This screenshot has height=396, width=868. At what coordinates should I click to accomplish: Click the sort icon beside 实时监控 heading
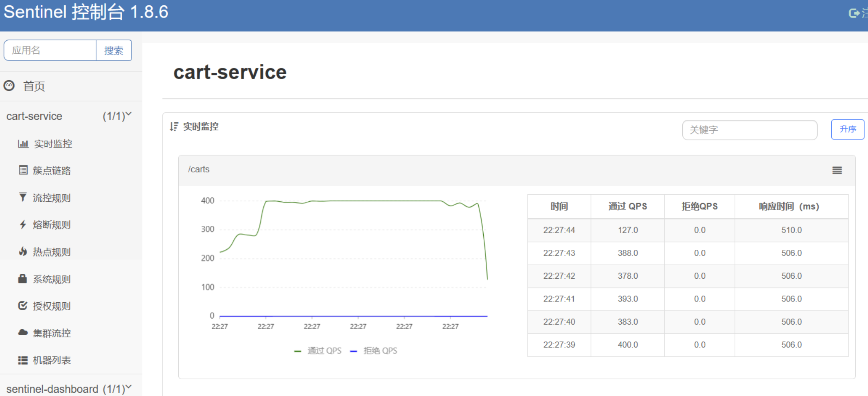pos(174,127)
